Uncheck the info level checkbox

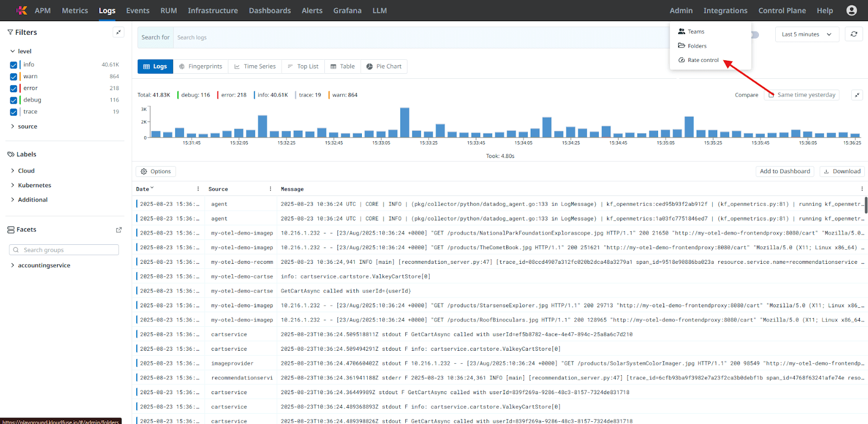click(14, 65)
